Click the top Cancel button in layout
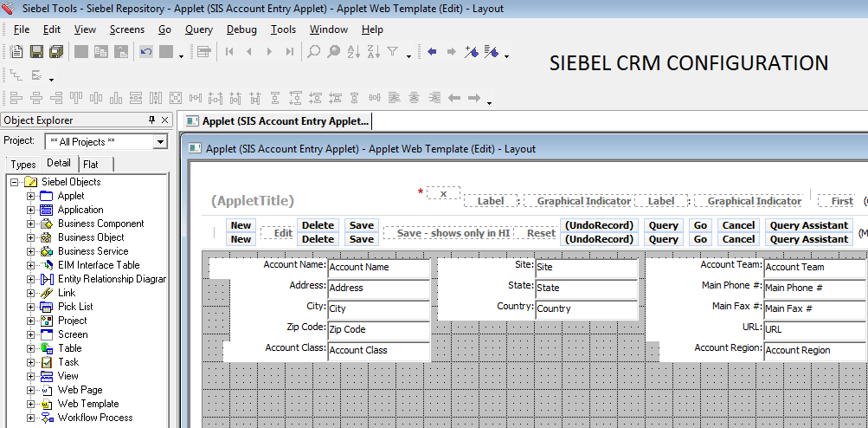868x428 pixels. 738,225
